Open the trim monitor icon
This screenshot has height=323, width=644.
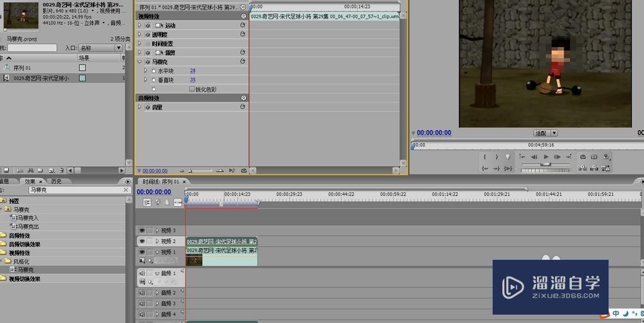(606, 168)
